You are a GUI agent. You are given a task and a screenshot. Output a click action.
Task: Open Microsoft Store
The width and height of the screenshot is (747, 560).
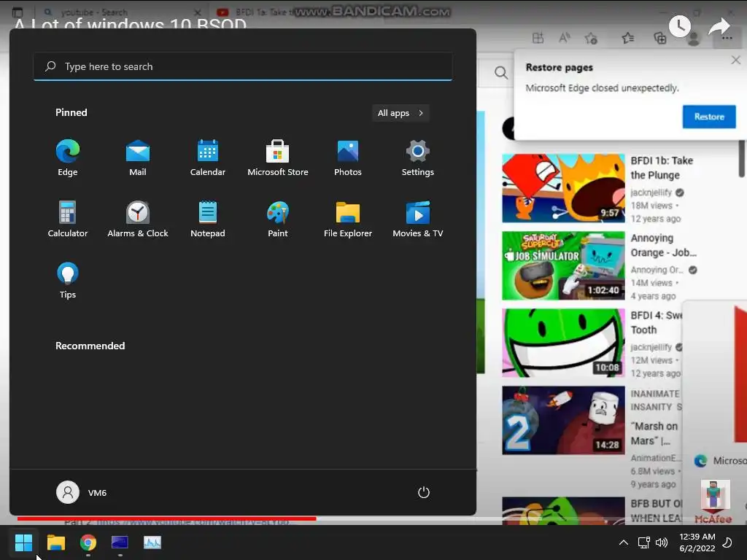tap(278, 157)
